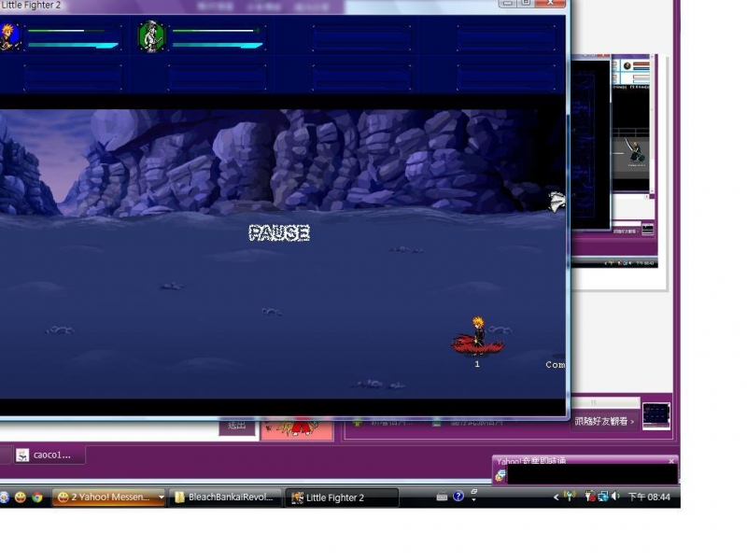Click the blue help icon in the taskbar

tap(458, 497)
